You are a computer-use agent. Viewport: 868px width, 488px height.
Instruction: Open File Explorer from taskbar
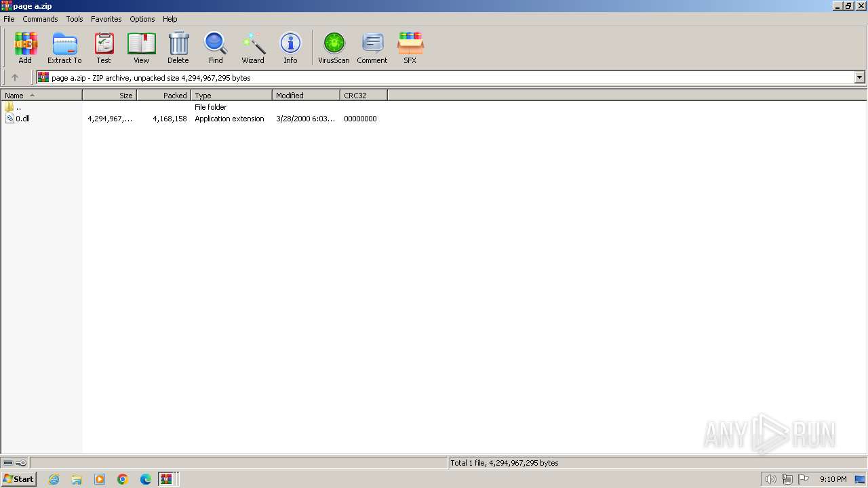(x=77, y=479)
